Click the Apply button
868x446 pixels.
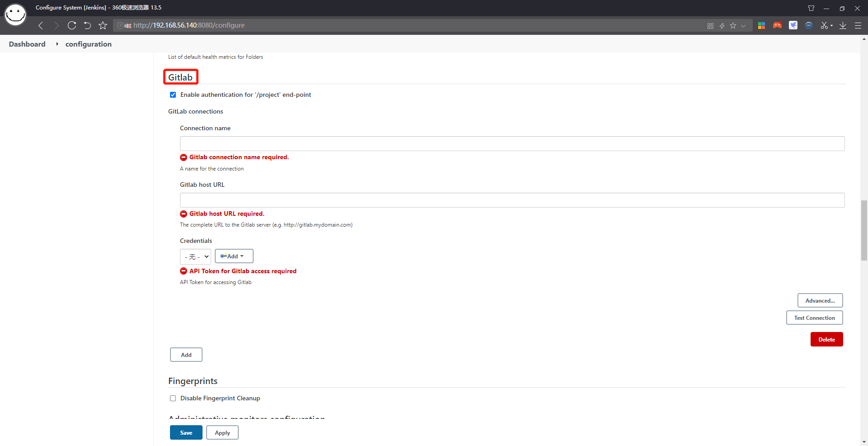[x=222, y=432]
